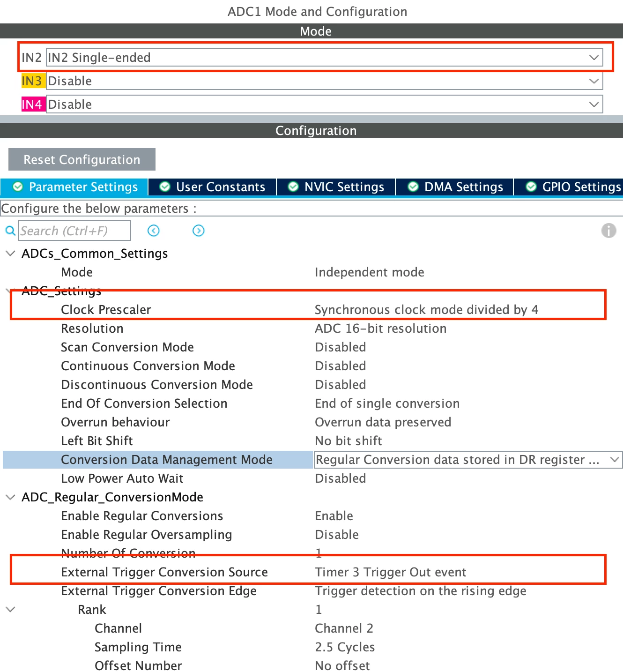Viewport: 623px width, 672px height.
Task: Select Overrun behaviour parameter
Action: coord(115,422)
